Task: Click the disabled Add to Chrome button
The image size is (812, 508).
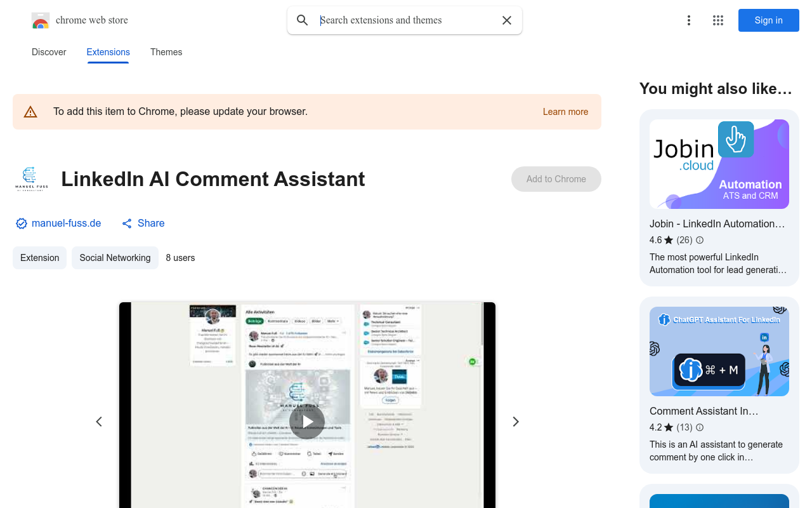Action: (x=556, y=179)
